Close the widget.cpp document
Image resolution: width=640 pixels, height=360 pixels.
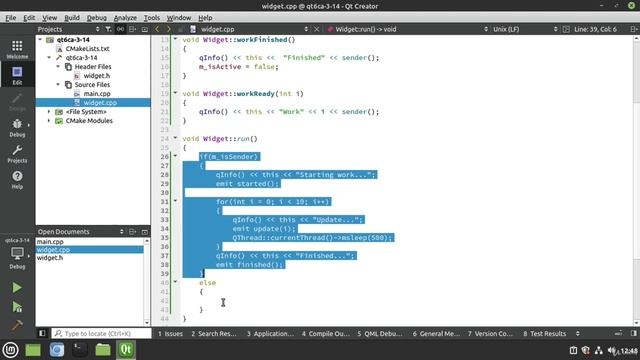(316, 29)
